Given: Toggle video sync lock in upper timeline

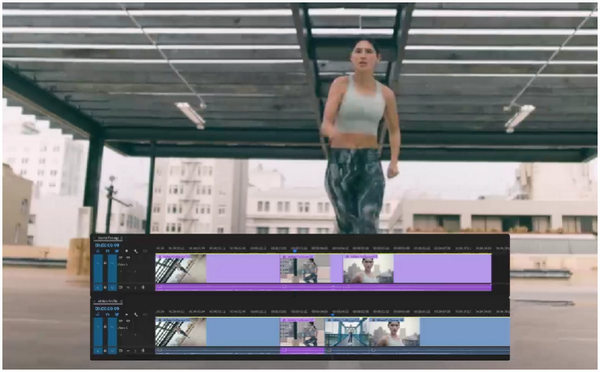Looking at the screenshot, I should [x=121, y=258].
